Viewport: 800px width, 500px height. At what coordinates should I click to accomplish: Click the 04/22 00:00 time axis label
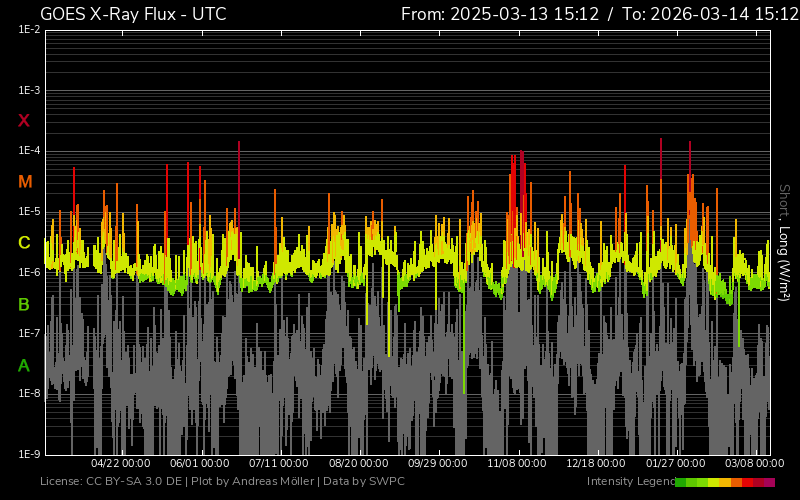[120, 464]
